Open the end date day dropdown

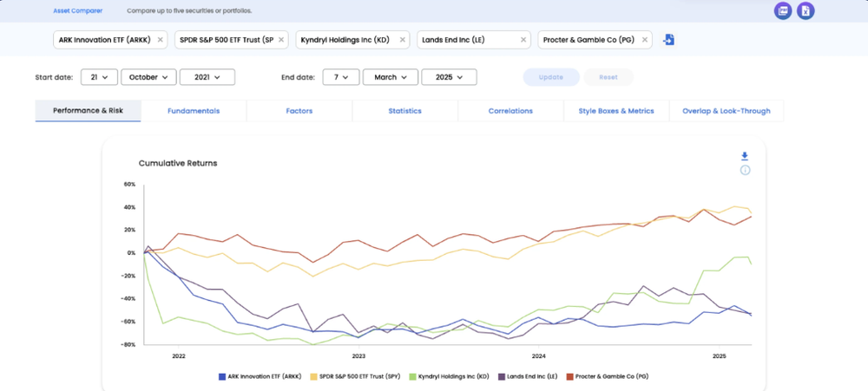tap(341, 77)
